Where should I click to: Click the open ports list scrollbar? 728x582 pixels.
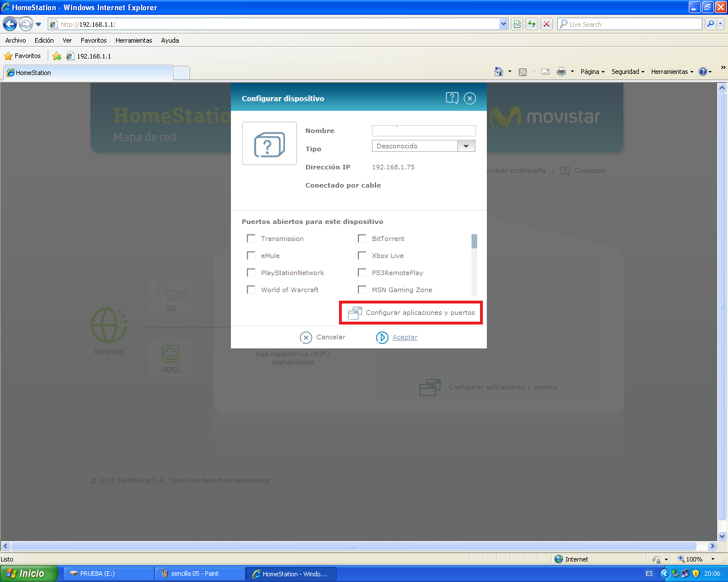tap(474, 265)
